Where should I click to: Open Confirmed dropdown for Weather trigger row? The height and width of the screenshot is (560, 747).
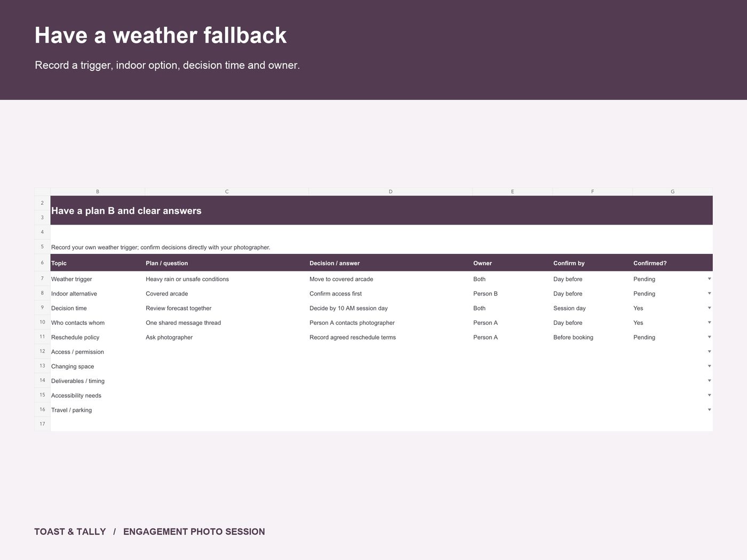(709, 279)
